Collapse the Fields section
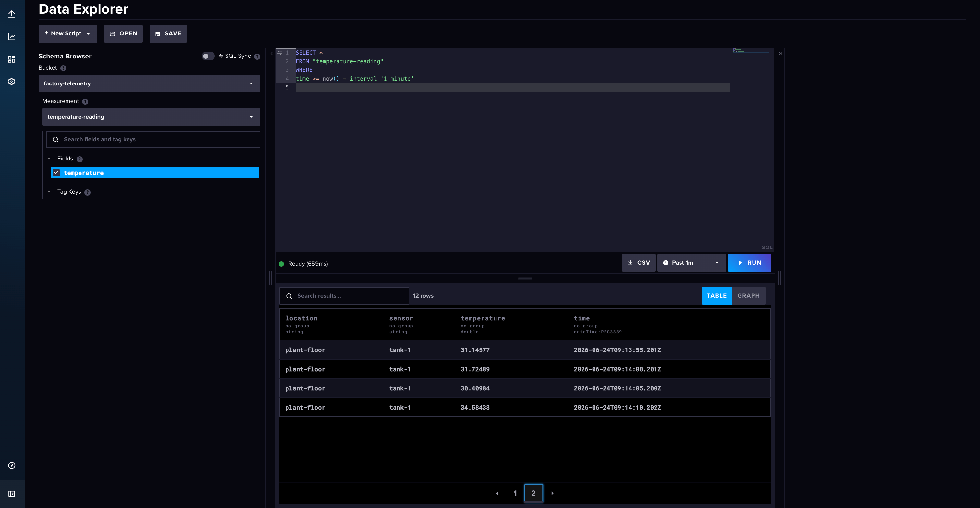 49,159
